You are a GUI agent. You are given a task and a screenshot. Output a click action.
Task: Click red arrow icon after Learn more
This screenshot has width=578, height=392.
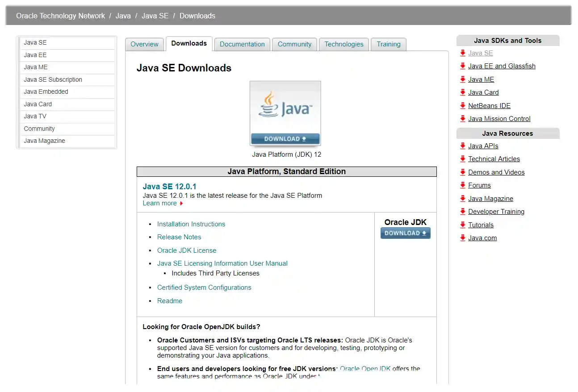pos(180,203)
